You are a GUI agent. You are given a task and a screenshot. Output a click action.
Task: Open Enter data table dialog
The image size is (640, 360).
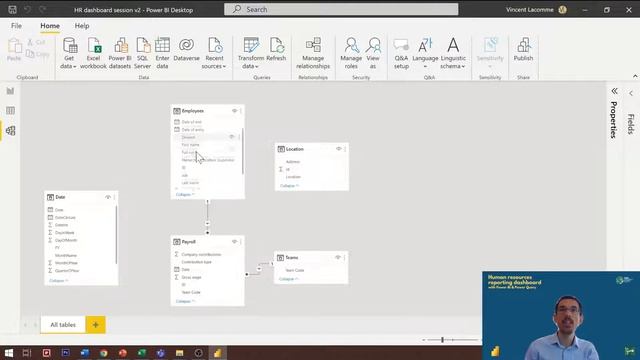point(162,53)
